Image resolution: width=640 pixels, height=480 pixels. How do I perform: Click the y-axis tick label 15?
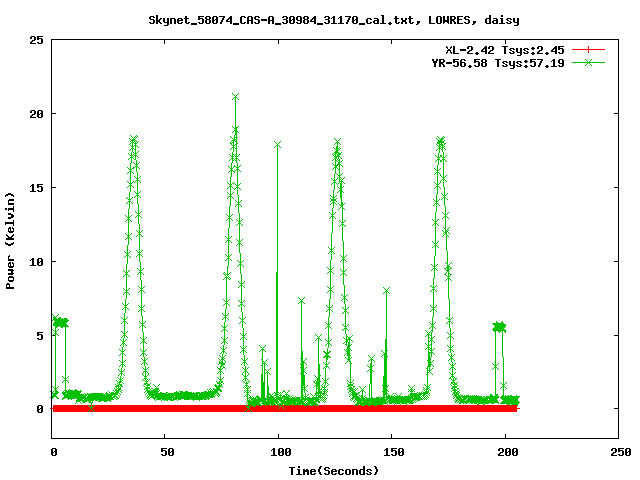point(36,188)
